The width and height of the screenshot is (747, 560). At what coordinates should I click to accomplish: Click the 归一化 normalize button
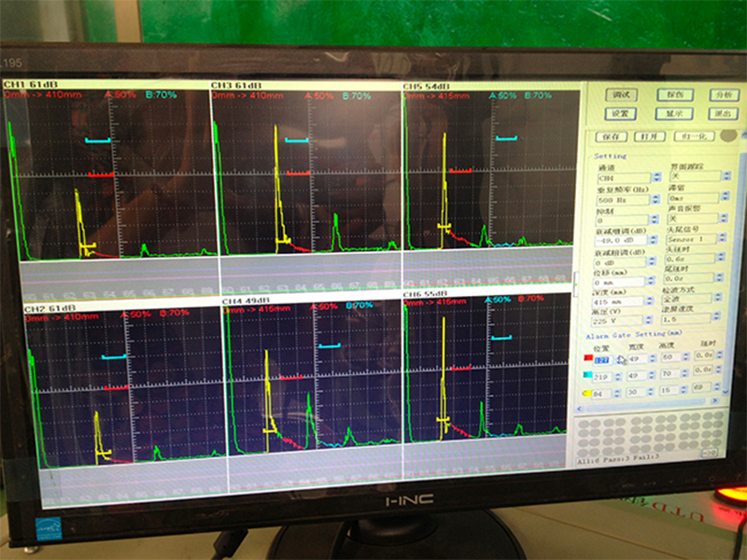coord(698,136)
